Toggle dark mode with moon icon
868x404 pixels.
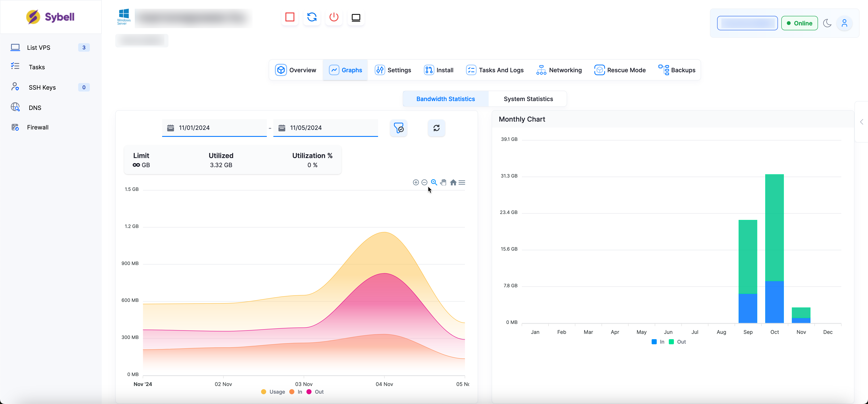(827, 23)
